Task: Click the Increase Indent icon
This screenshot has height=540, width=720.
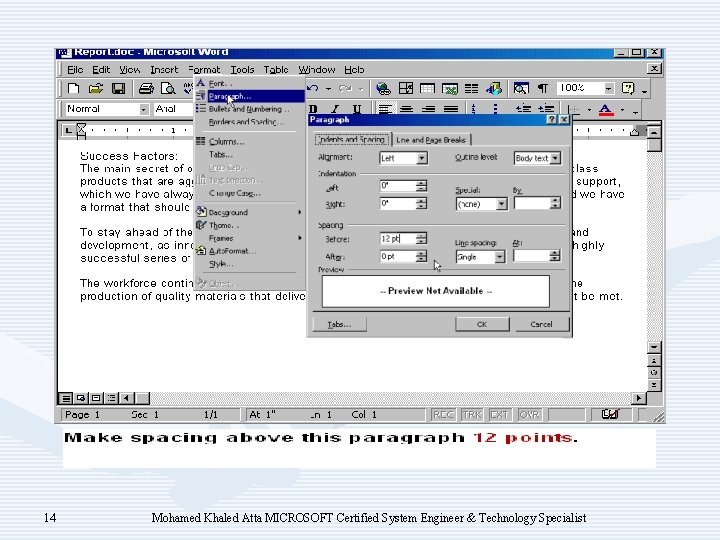Action: click(x=546, y=109)
